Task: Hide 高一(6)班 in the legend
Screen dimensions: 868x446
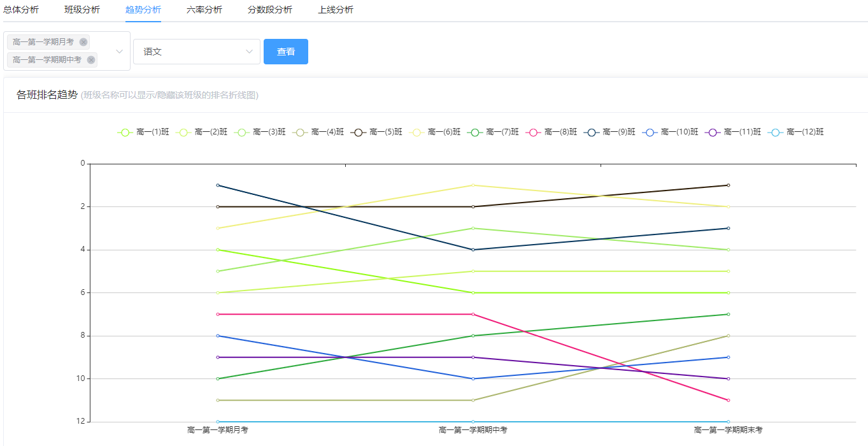Action: tap(435, 132)
